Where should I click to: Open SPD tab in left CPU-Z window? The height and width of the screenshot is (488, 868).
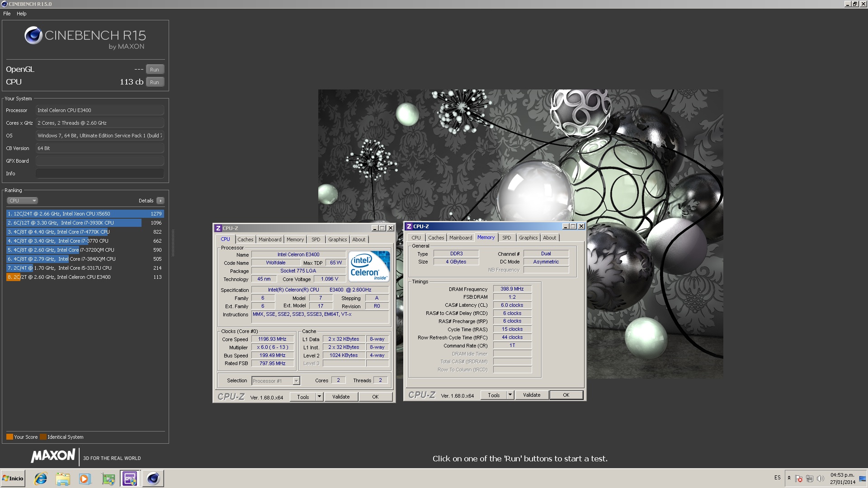click(316, 239)
